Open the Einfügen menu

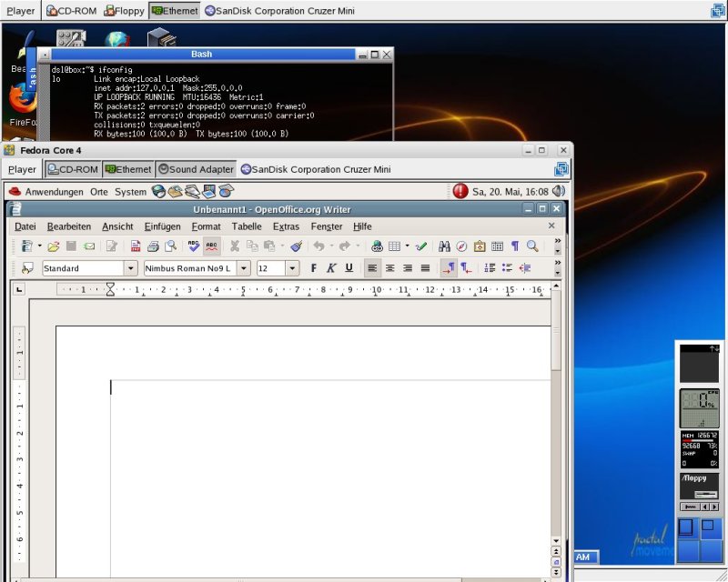(162, 226)
